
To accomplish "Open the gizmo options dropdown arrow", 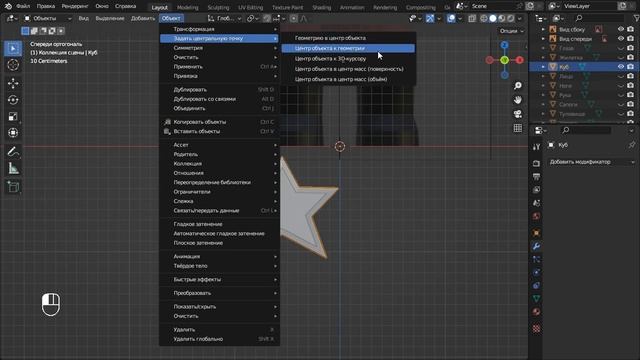I will pos(439,18).
